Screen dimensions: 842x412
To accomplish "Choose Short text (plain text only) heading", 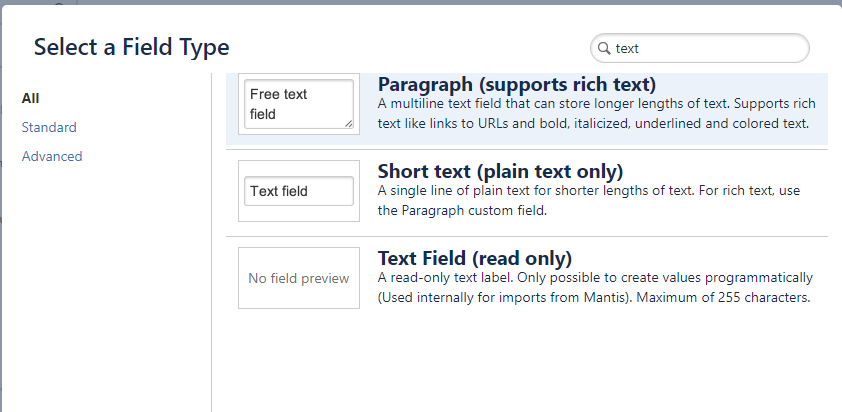I will pyautogui.click(x=500, y=171).
